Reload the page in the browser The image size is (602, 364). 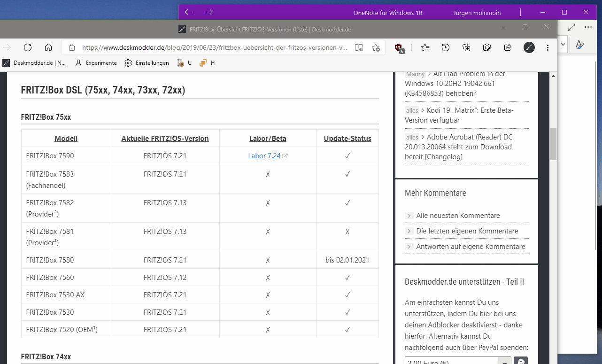click(x=28, y=47)
